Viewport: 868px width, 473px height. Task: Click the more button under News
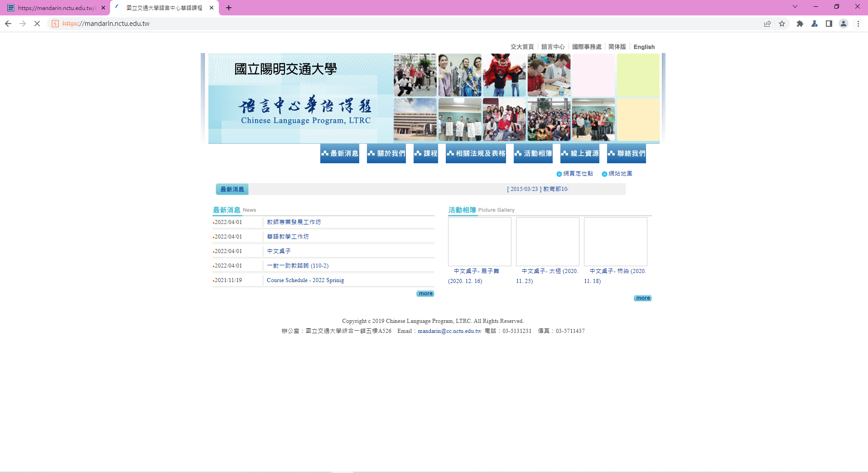(425, 293)
